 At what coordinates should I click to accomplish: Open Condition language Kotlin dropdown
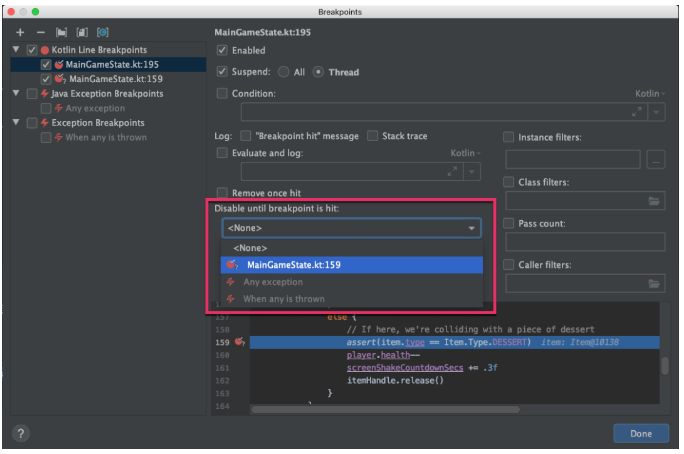[650, 94]
